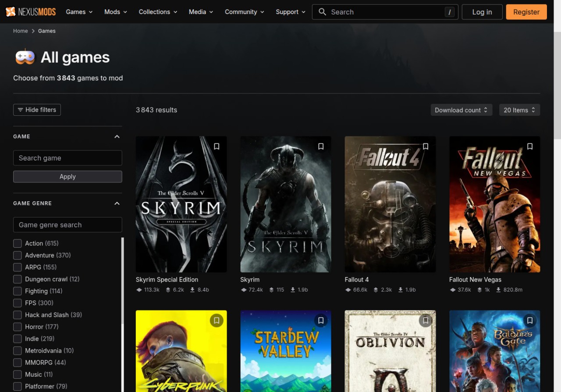
Task: Bookmark the Baldur's Gate tile
Action: (x=530, y=321)
